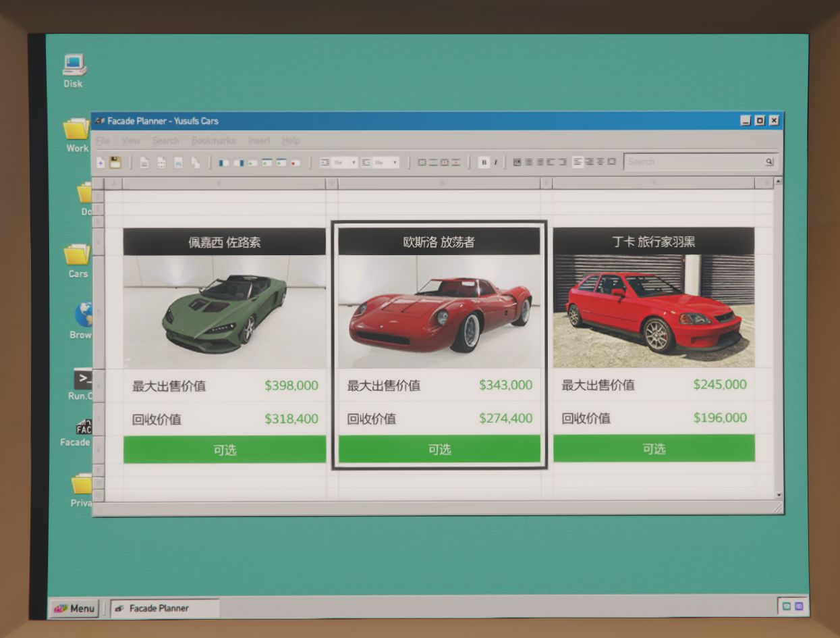The image size is (840, 638).
Task: Click the $318,400 recovery value
Action: (x=291, y=419)
